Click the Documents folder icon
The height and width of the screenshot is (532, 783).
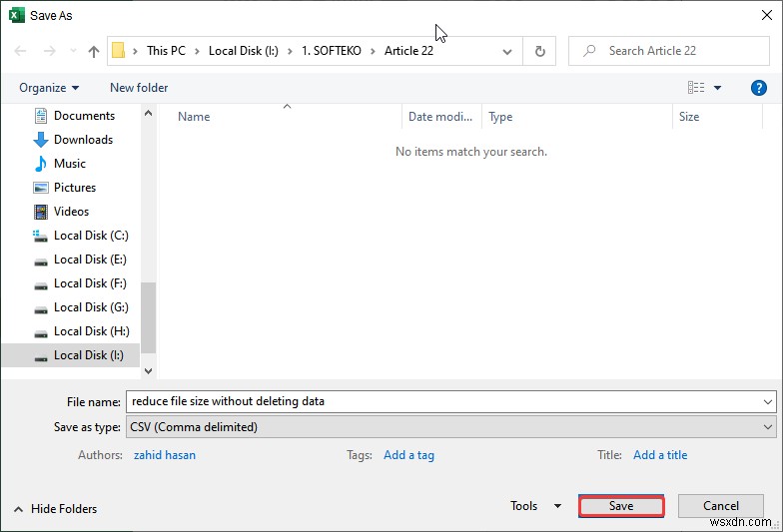point(40,116)
